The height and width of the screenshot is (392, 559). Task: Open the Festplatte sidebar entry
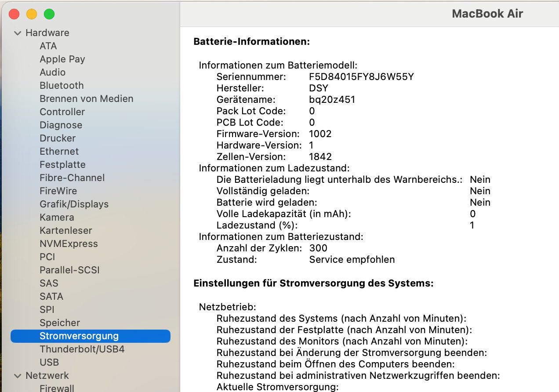pyautogui.click(x=63, y=165)
